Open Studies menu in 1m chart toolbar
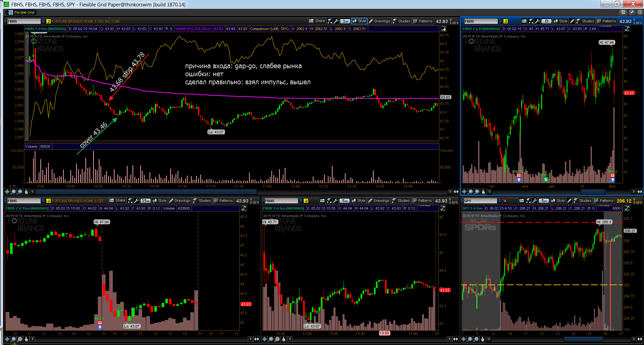This screenshot has height=345, width=644. pos(402,21)
